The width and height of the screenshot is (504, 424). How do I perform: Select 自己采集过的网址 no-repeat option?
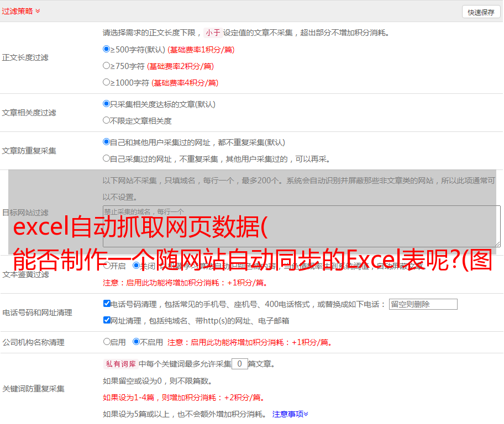(x=106, y=158)
